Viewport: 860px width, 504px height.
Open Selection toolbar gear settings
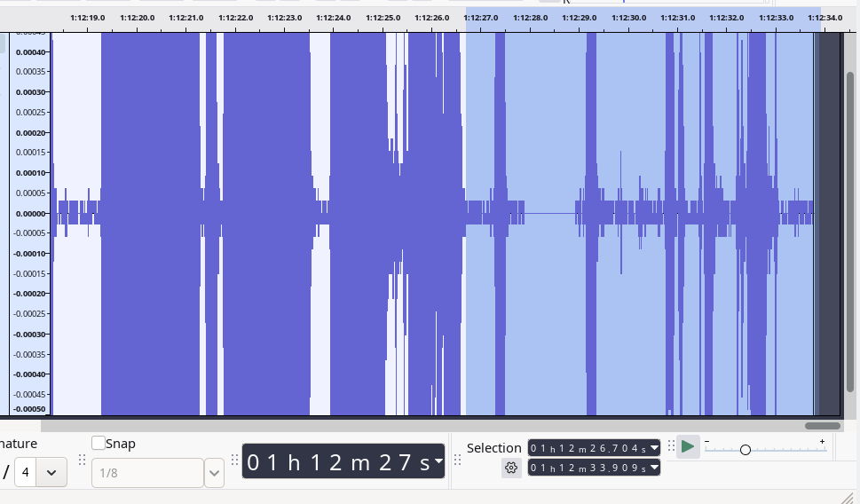[511, 468]
